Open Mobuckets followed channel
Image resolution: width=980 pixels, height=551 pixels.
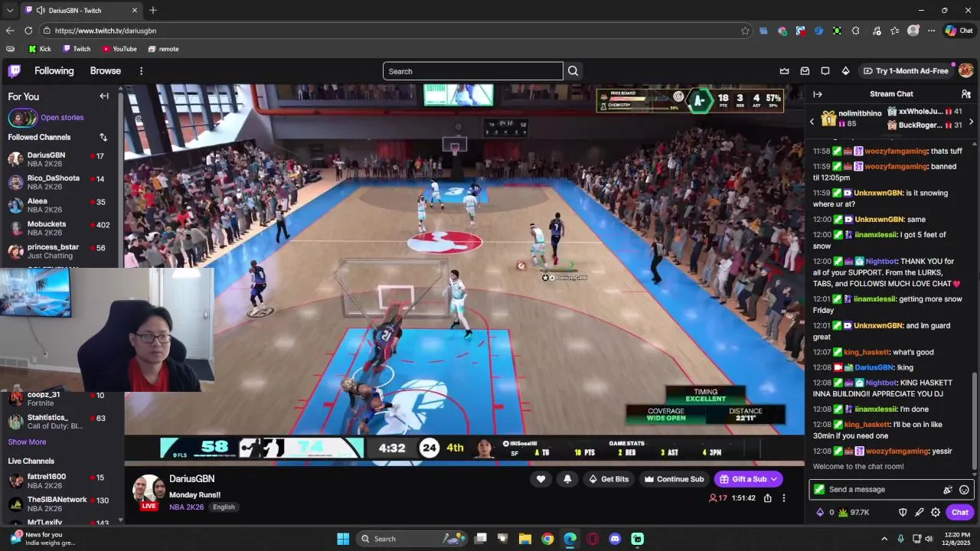point(60,228)
